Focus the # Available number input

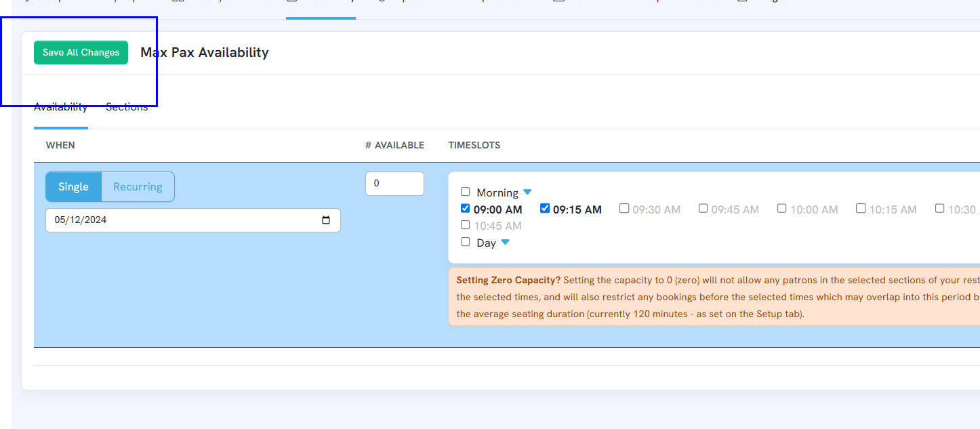click(394, 184)
